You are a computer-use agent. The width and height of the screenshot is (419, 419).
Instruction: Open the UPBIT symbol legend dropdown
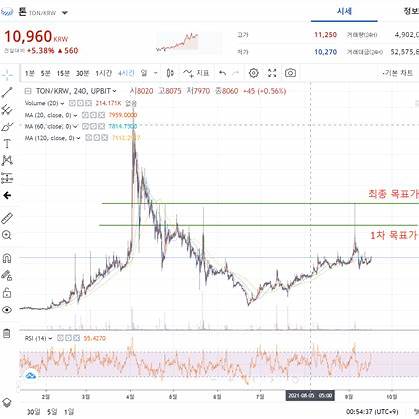point(114,91)
